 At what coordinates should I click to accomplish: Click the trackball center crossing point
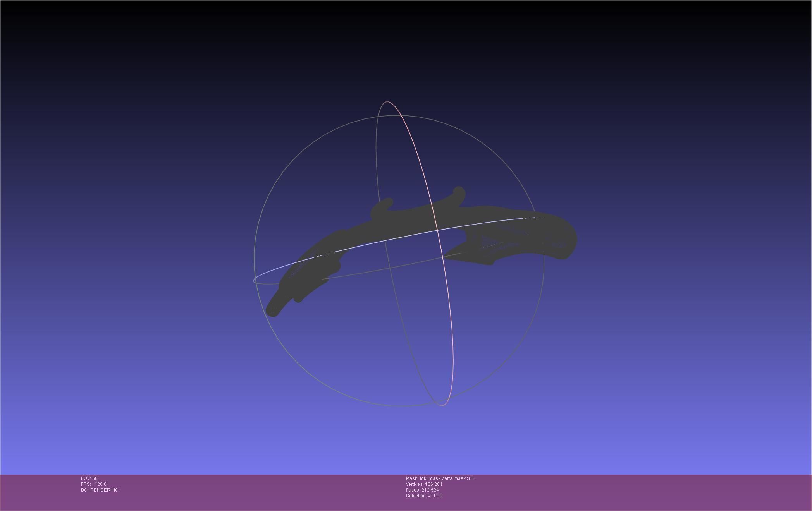click(x=437, y=230)
